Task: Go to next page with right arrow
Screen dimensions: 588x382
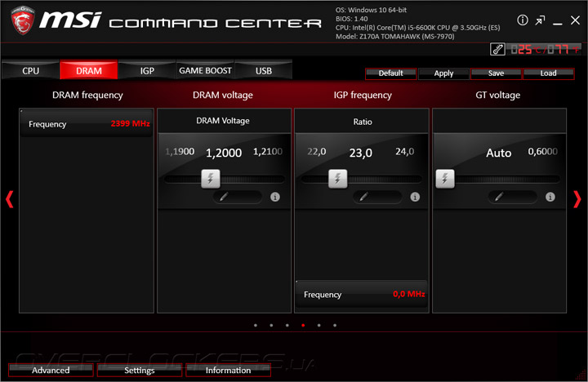Action: [577, 199]
